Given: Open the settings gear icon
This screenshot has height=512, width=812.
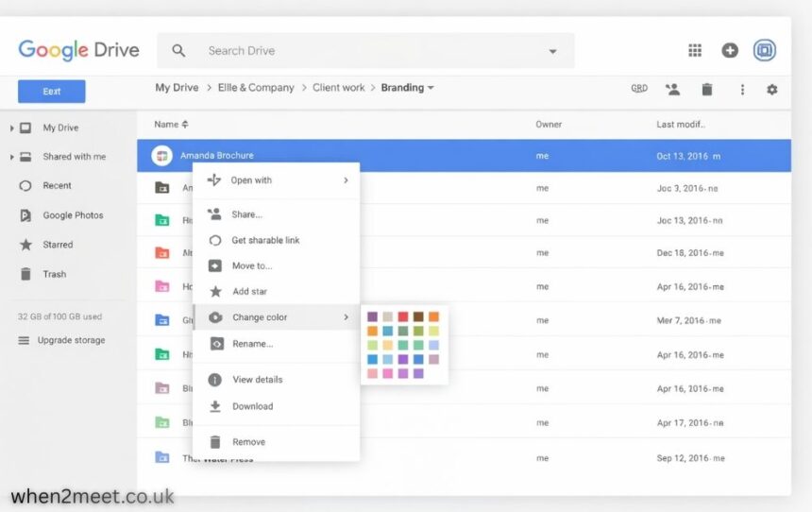Looking at the screenshot, I should [771, 90].
